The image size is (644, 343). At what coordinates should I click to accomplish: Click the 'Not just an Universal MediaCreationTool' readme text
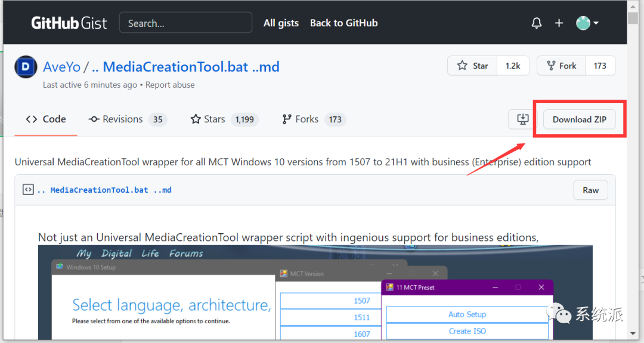pyautogui.click(x=288, y=237)
